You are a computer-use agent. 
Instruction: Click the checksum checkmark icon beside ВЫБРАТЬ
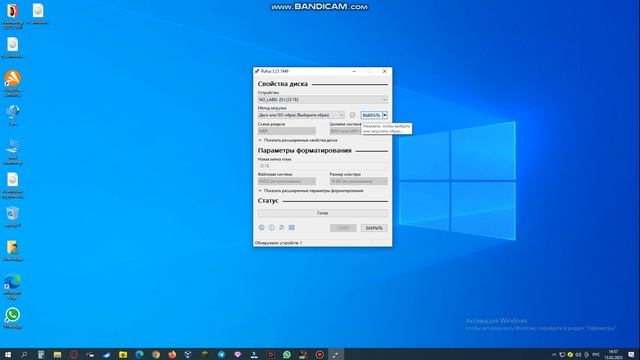[x=353, y=115]
